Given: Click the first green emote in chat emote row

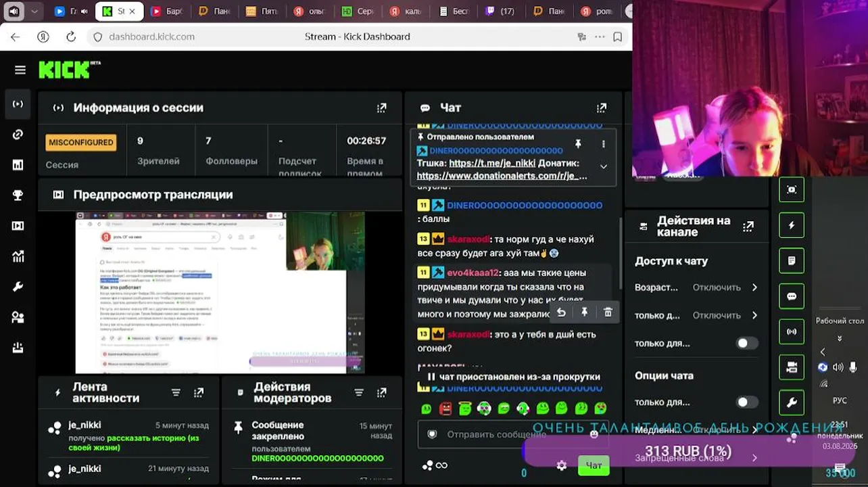Looking at the screenshot, I should 427,409.
